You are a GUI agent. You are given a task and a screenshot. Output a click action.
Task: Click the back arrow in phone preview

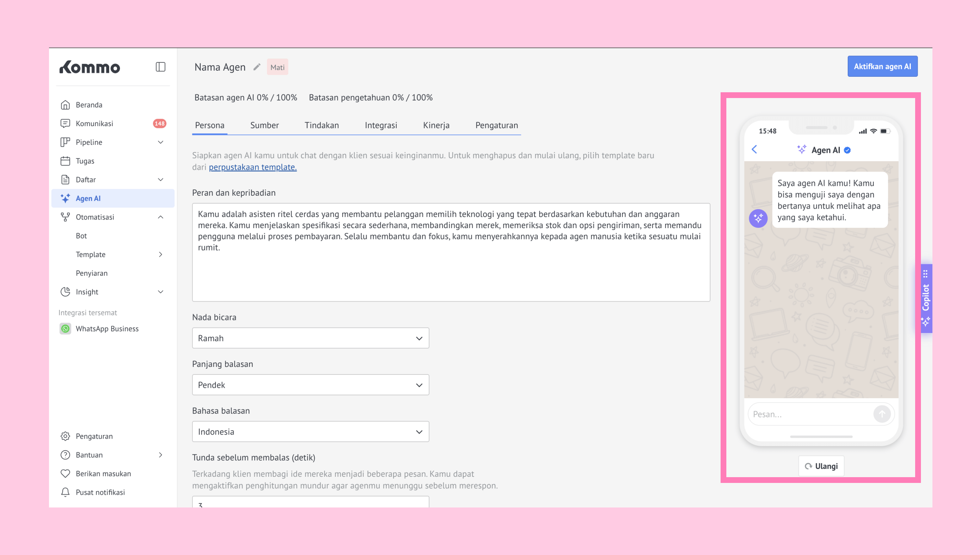pos(754,150)
